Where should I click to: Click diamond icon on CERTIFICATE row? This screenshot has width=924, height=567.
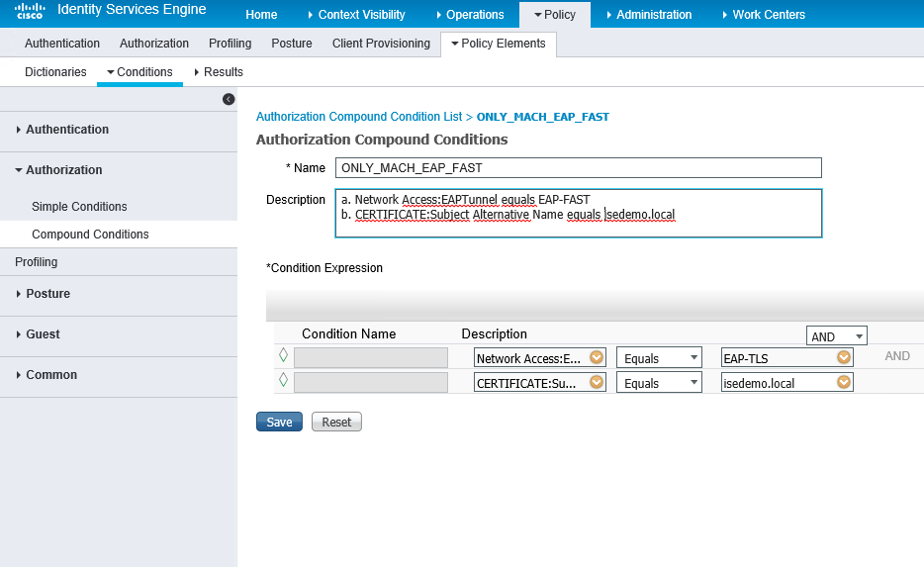click(x=284, y=380)
